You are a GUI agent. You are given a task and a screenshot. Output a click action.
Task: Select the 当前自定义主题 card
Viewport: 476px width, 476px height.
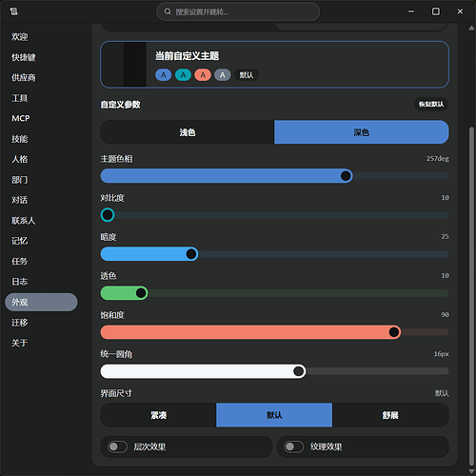click(x=274, y=65)
